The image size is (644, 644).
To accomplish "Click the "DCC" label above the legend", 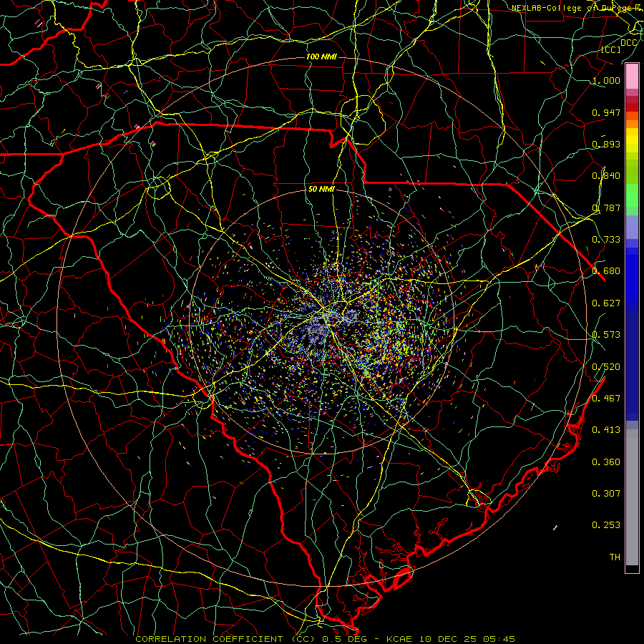I will [629, 43].
